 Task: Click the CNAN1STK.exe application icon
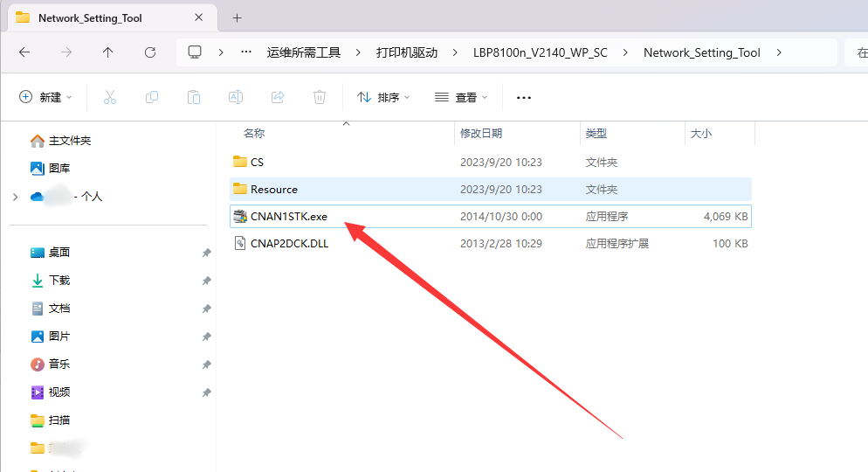click(239, 216)
